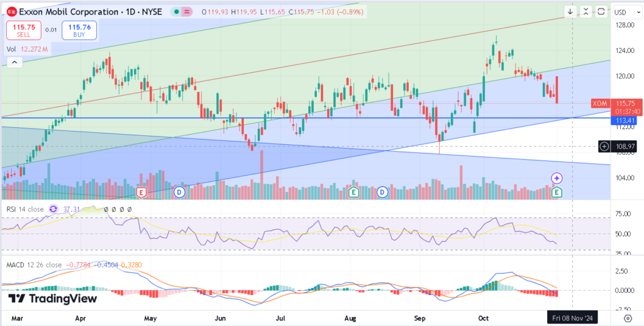The height and width of the screenshot is (326, 644).
Task: Click the Oct label on time axis
Action: (x=484, y=318)
